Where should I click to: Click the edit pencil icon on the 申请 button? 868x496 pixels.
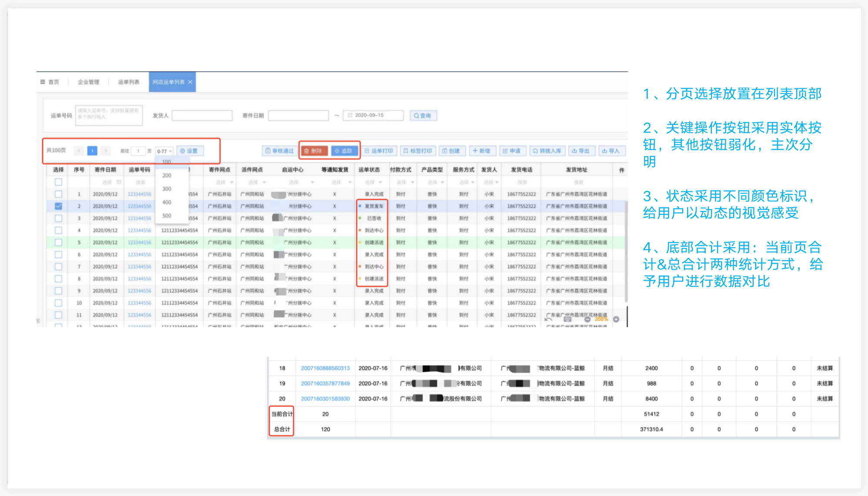click(x=505, y=151)
